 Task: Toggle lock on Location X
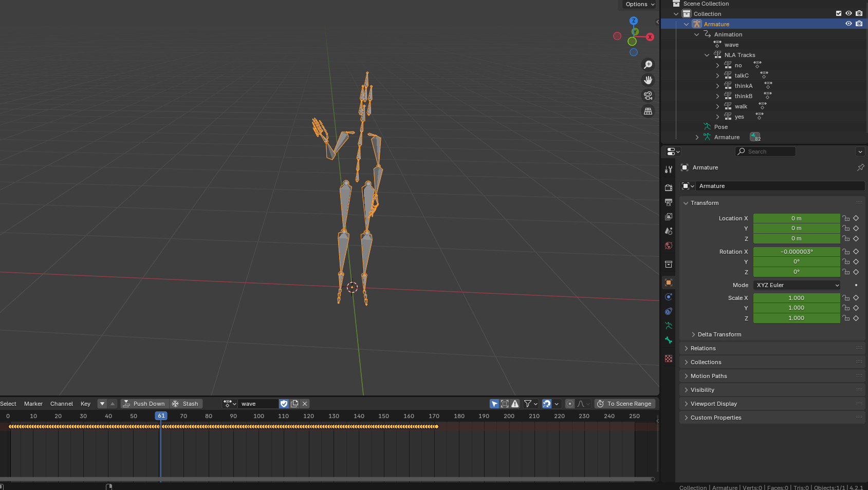[846, 218]
